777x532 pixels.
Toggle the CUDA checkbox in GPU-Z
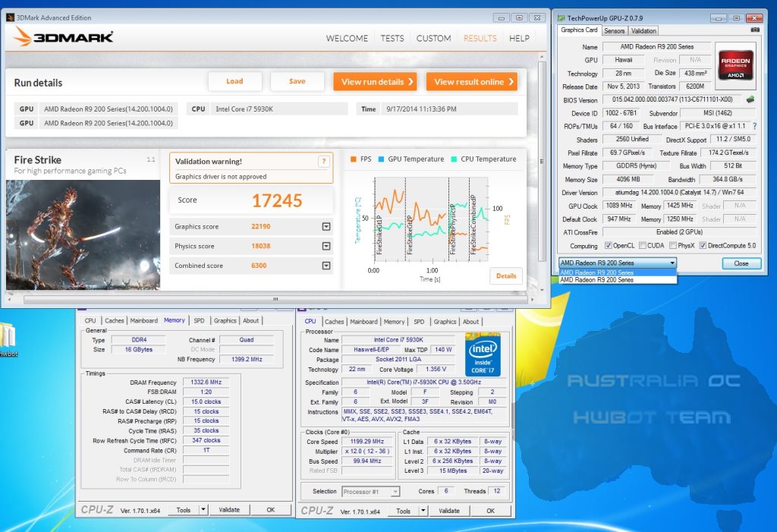[x=643, y=245]
